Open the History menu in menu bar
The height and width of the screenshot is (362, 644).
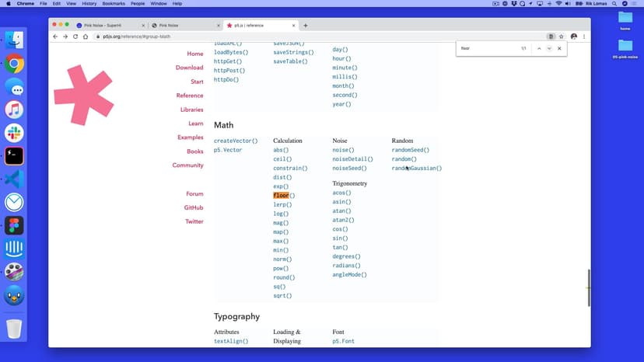click(x=89, y=4)
